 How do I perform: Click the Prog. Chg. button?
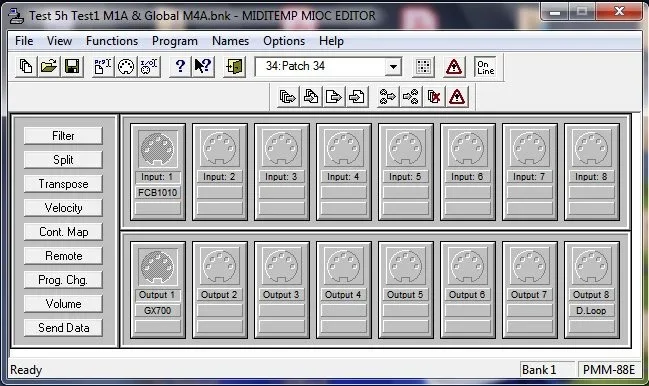(x=63, y=280)
